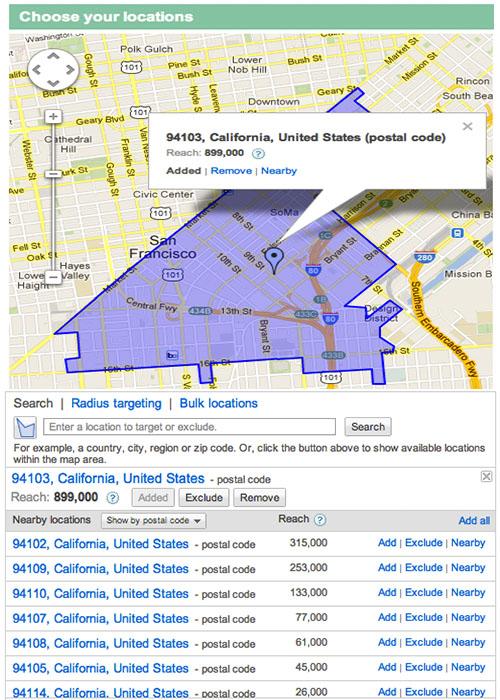Viewport: 500px width, 700px height.
Task: Click the 133,000 reach value
Action: (x=308, y=592)
